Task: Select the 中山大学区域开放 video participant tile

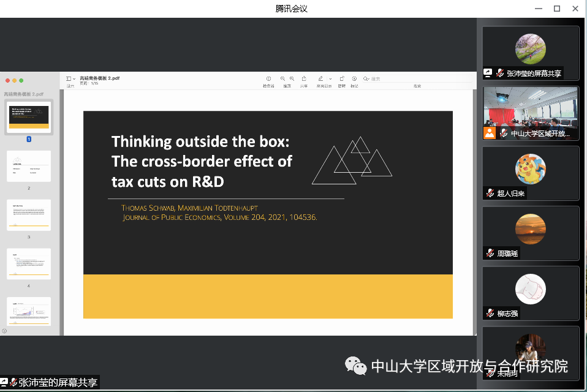Action: point(531,113)
